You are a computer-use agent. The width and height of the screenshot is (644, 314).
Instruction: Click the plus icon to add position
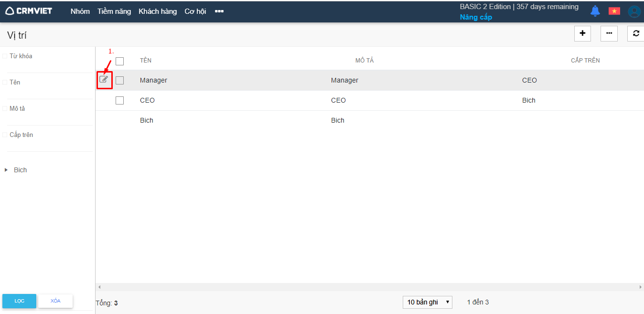pos(582,33)
